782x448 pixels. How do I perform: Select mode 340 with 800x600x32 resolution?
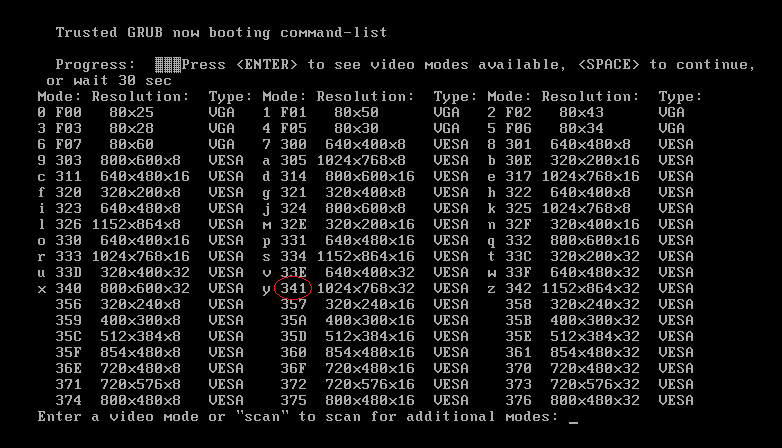(141, 288)
